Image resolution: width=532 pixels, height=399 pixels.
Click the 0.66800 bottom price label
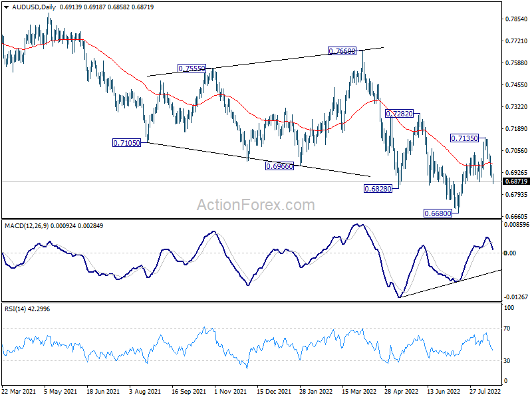[438, 213]
